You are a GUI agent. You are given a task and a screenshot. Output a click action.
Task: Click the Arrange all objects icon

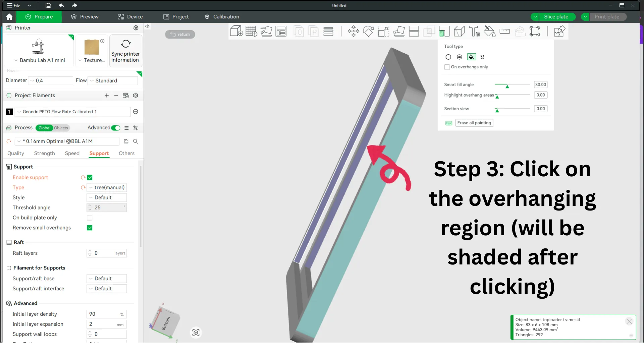coord(281,31)
